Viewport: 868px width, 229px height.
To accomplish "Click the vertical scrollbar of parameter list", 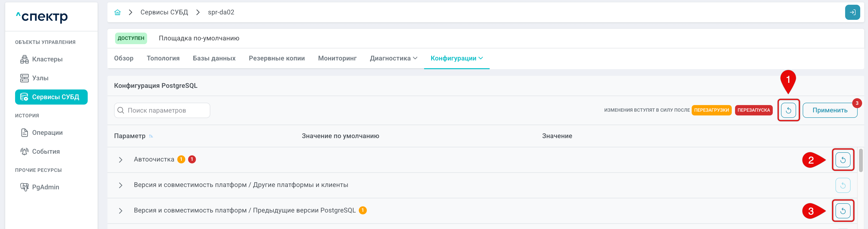I will click(861, 160).
